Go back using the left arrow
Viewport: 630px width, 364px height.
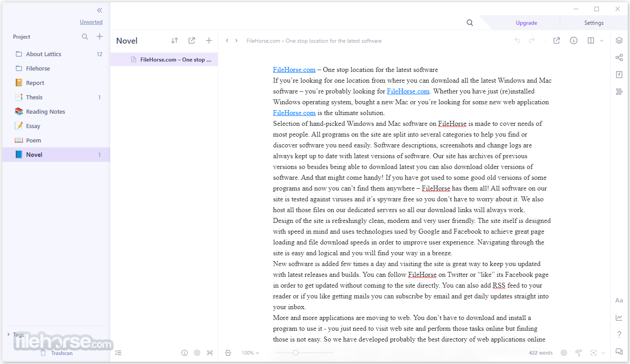(227, 41)
